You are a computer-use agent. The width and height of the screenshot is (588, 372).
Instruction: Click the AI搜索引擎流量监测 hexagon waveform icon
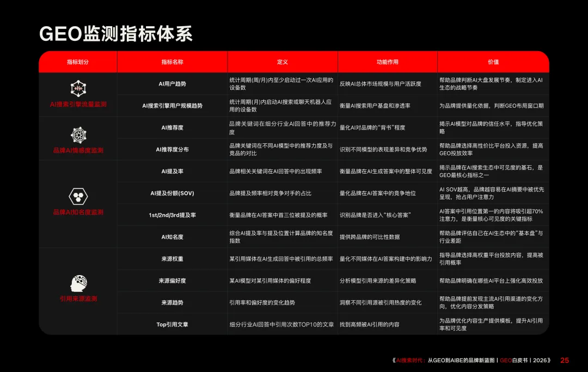click(78, 88)
